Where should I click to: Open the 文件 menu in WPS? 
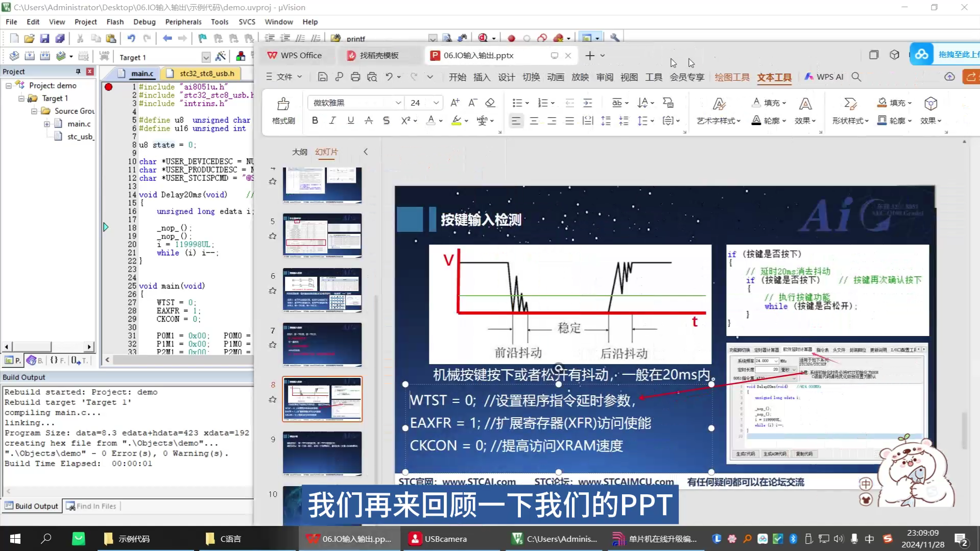tap(284, 77)
